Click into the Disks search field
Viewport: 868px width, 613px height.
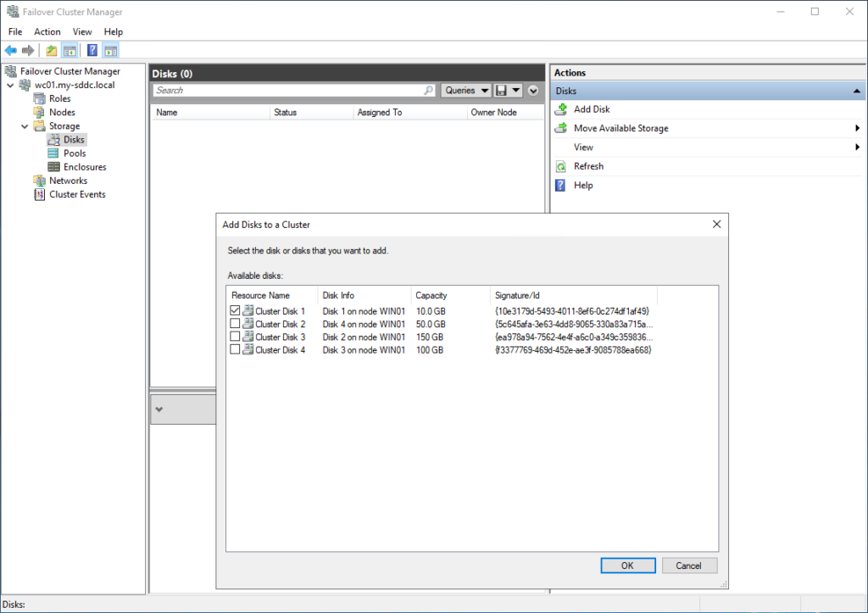288,91
